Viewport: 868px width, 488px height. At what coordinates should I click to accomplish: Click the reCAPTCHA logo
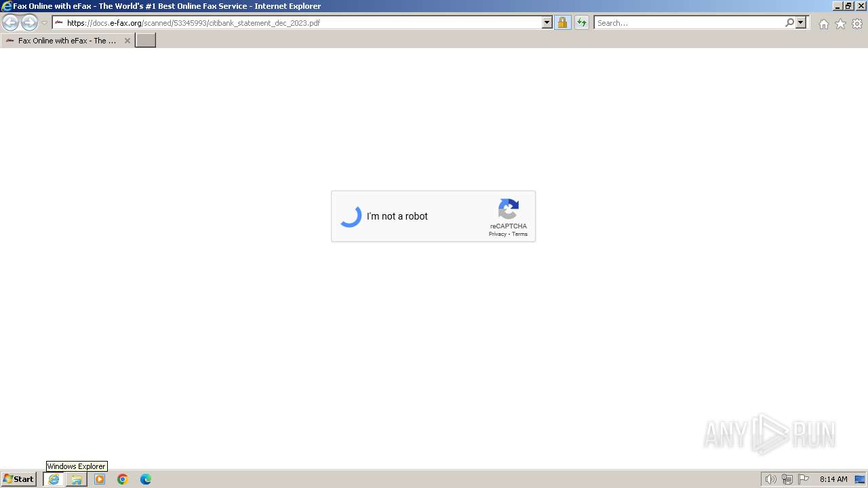pyautogui.click(x=509, y=209)
